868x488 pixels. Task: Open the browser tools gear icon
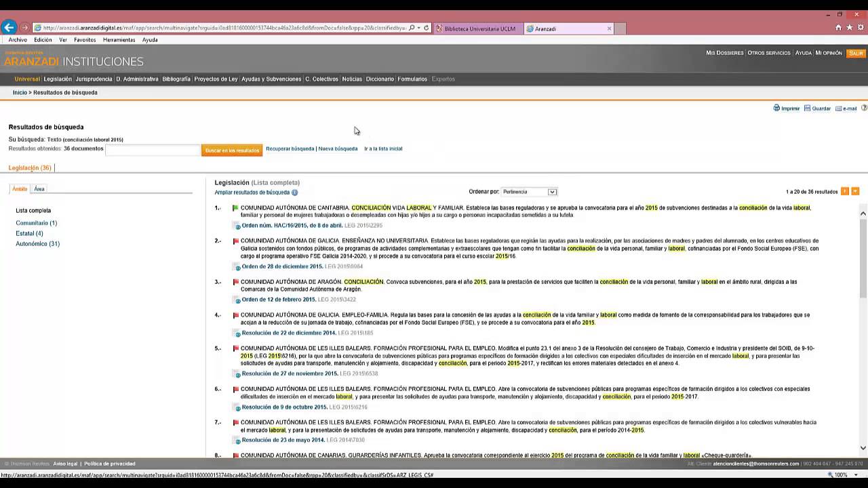[x=860, y=28]
